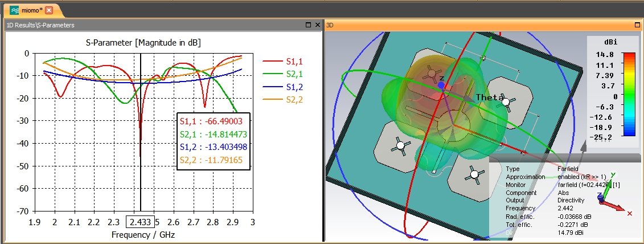
Task: Click the 3D window title bar
Action: pos(483,25)
